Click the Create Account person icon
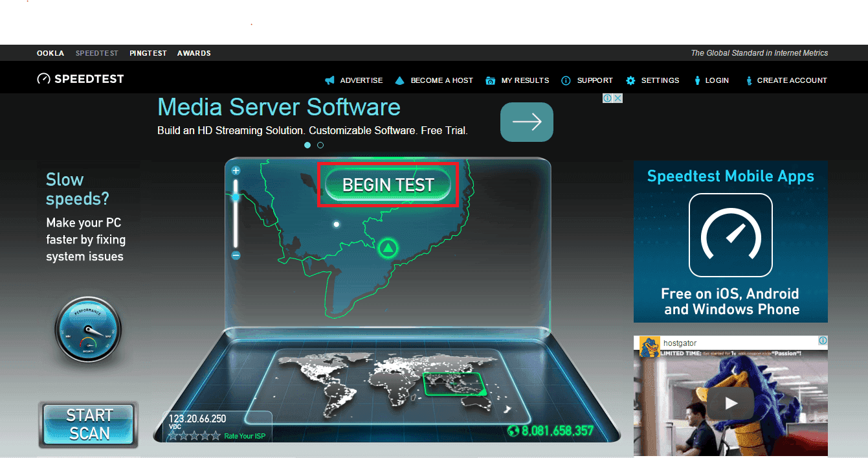 click(x=749, y=80)
